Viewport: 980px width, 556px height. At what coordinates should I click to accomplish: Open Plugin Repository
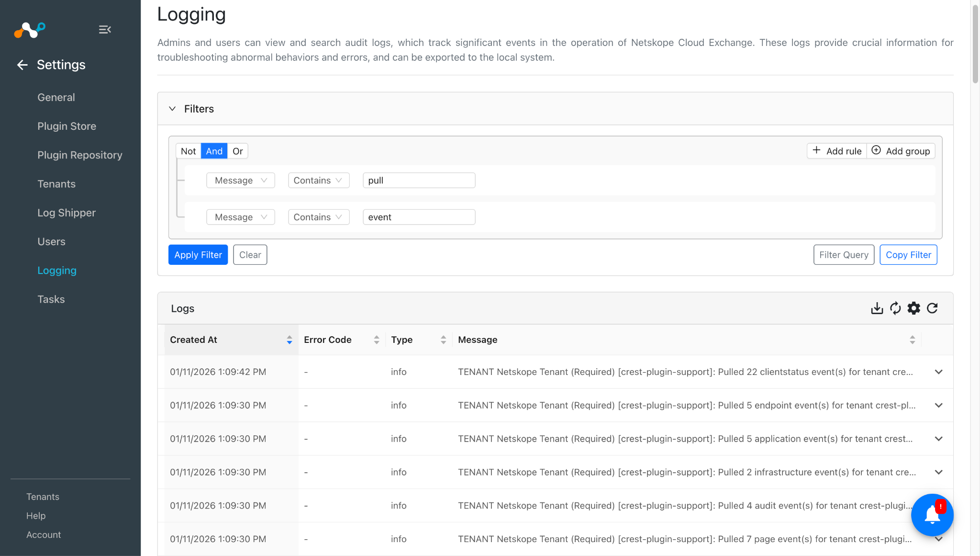80,155
